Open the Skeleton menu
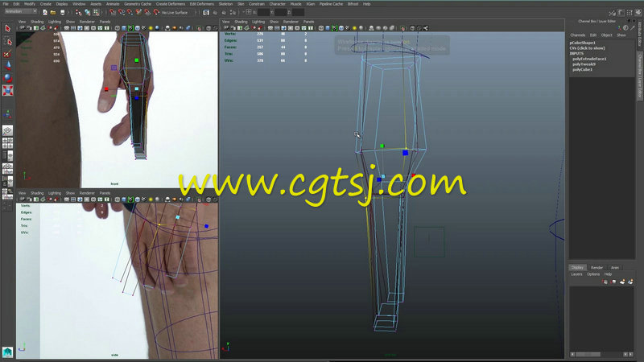The image size is (644, 362). click(225, 4)
